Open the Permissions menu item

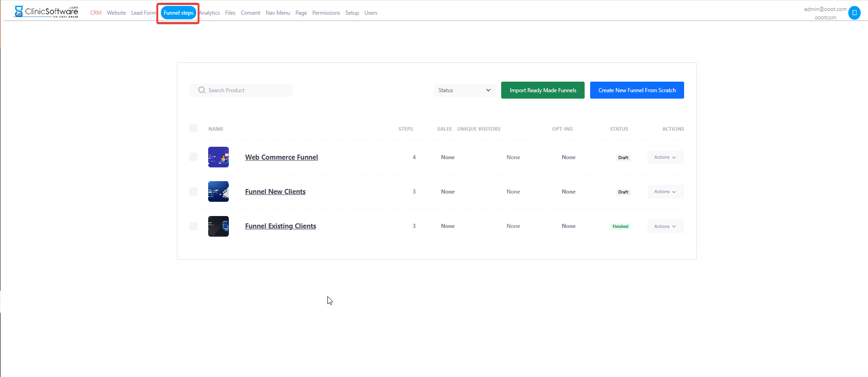tap(326, 13)
